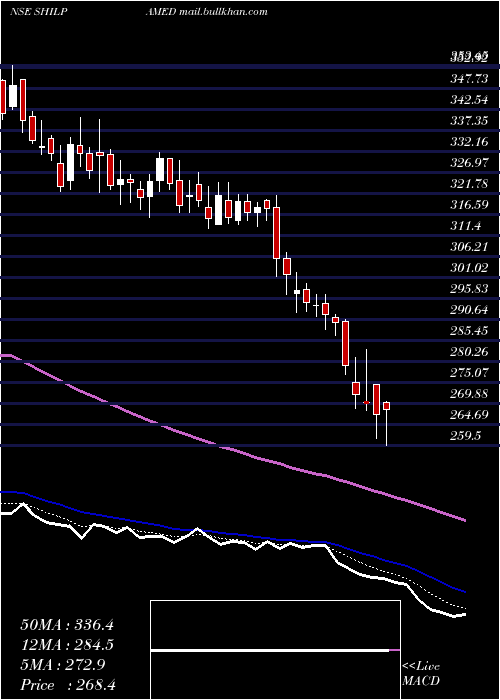This screenshot has height=700, width=500.
Task: Click the mail.bullkhan.com site text
Action: (223, 12)
